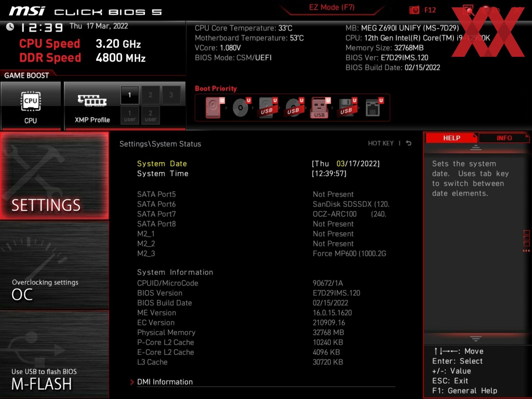532x399 pixels.
Task: Click the clock icon beside the time
Action: point(10,27)
